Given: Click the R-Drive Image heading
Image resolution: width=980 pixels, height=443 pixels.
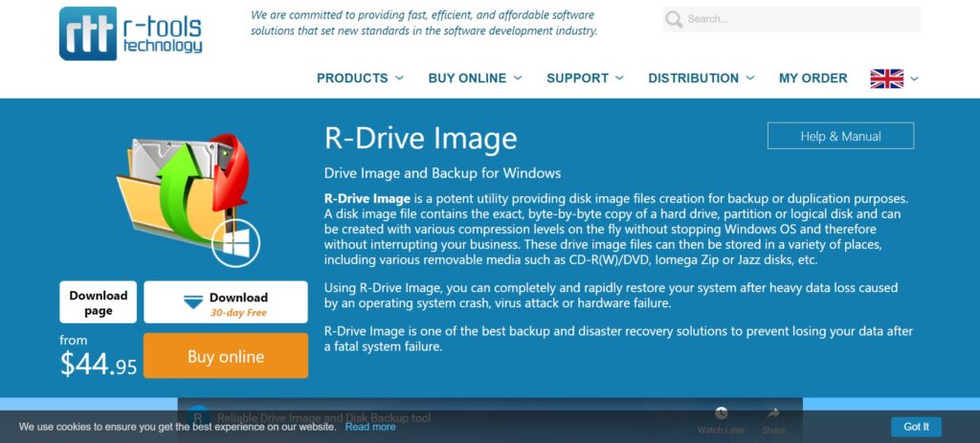Looking at the screenshot, I should click(421, 138).
